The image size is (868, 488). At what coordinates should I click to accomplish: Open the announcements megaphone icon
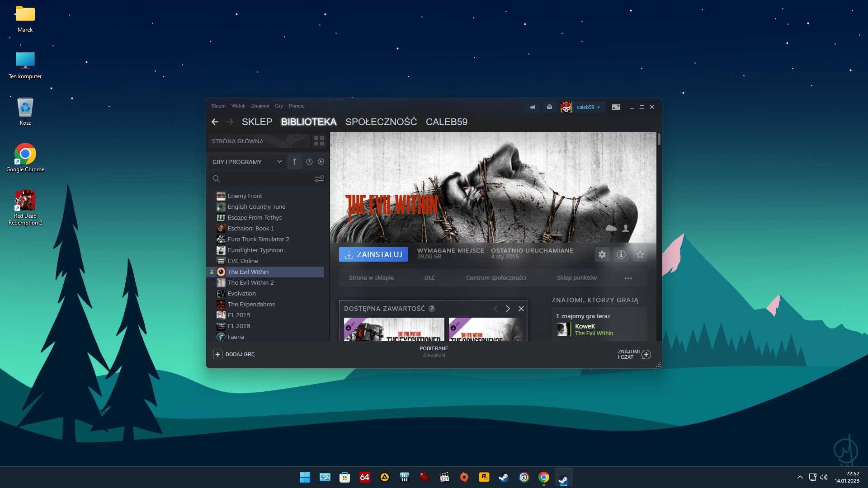coord(532,107)
